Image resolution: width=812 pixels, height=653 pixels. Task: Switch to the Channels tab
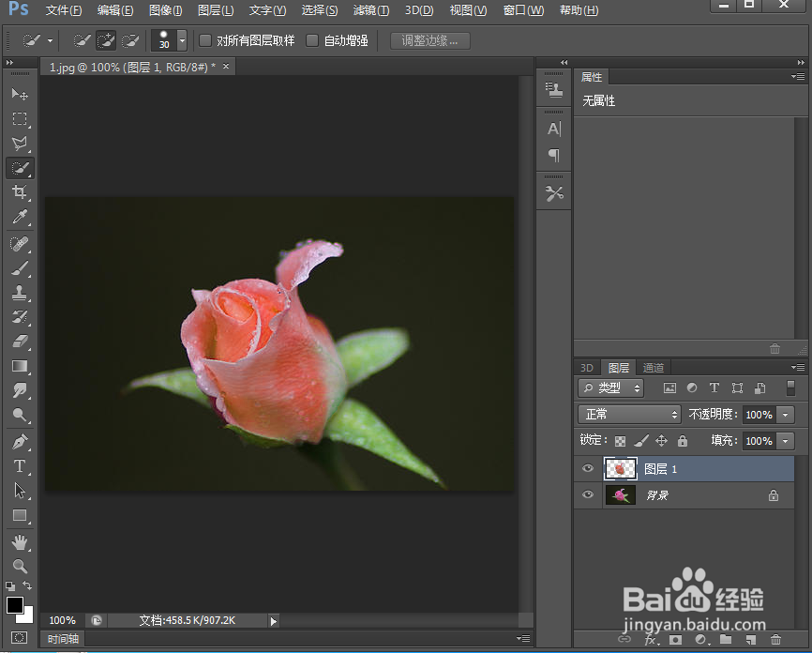coord(653,368)
